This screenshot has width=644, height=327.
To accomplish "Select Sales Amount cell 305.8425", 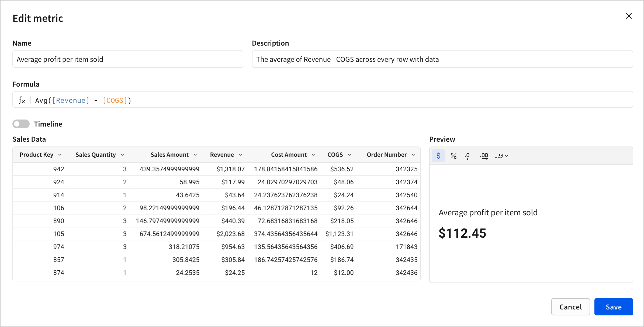I will (x=186, y=260).
